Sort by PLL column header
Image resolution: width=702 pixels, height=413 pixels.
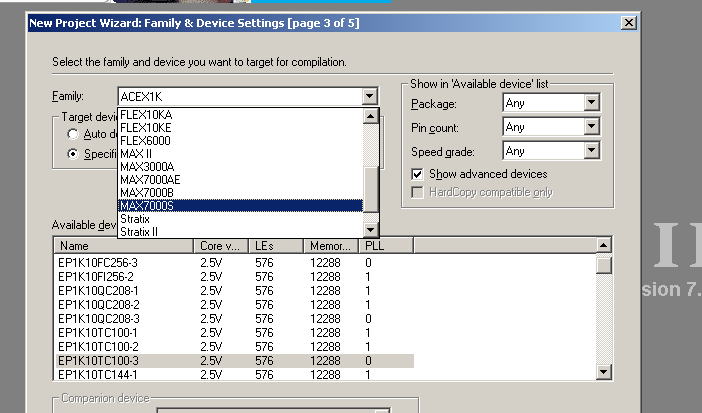pos(386,246)
